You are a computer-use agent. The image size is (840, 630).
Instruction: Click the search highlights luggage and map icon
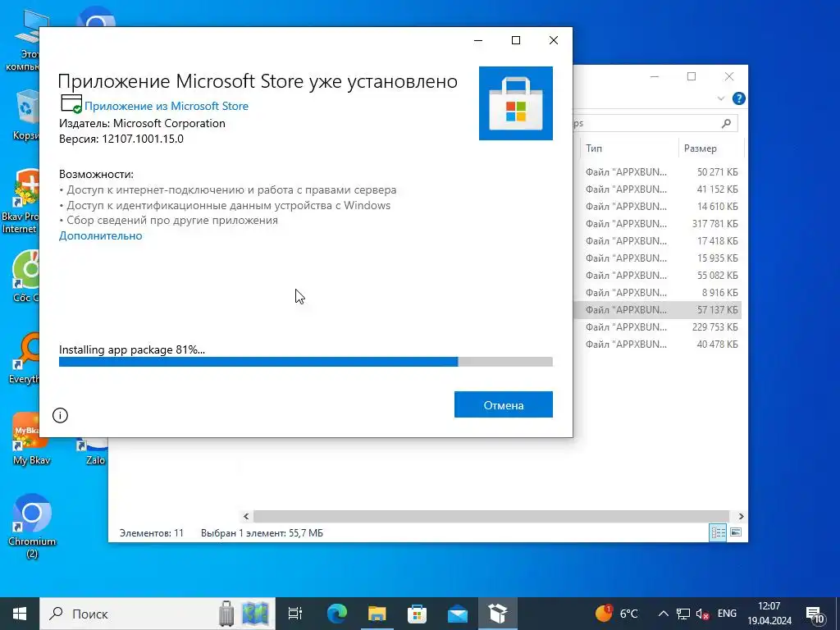click(x=244, y=614)
